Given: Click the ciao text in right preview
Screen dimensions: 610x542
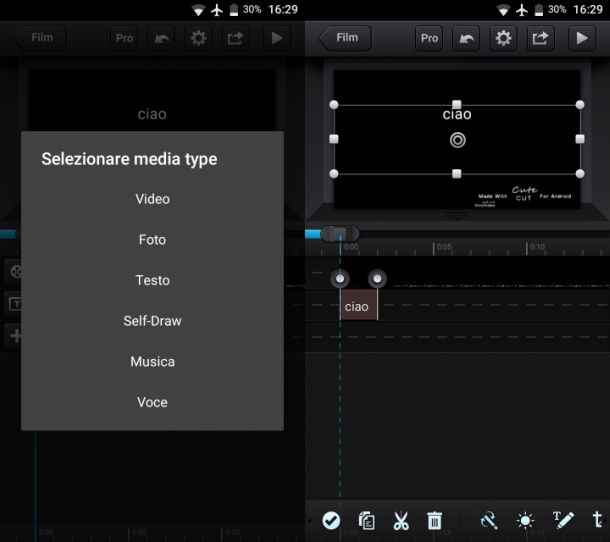Looking at the screenshot, I should point(457,114).
